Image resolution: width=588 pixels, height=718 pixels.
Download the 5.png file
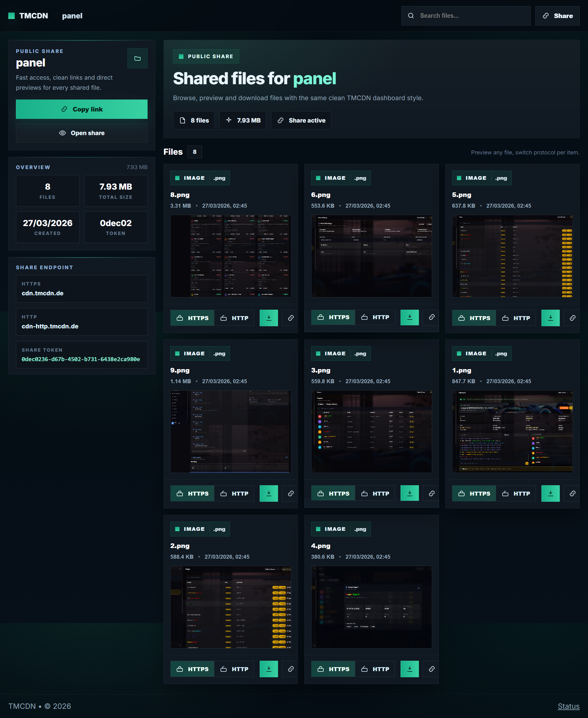coord(550,318)
